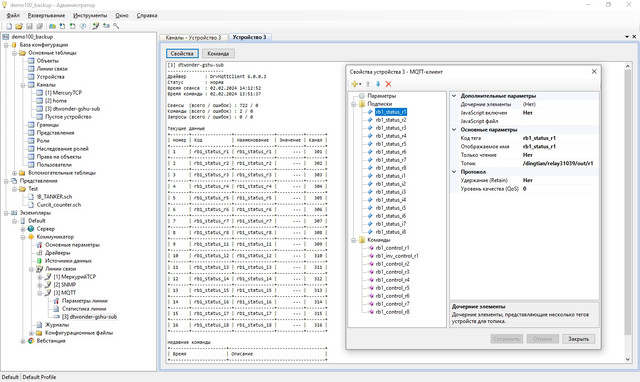Click the Сервер globe icon in tree
Viewport: 640px width, 382px height.
pos(31,229)
